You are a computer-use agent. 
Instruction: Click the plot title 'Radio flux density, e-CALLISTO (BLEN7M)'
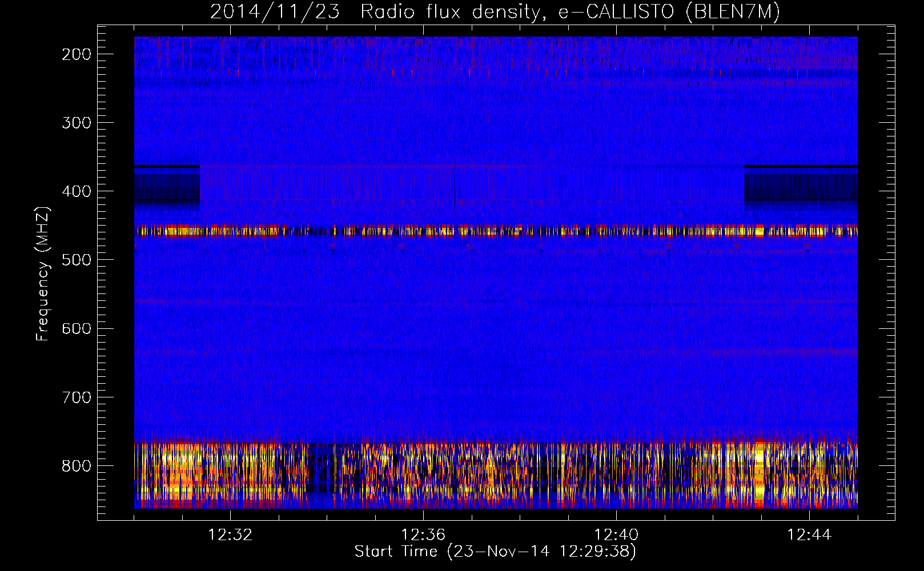pos(570,12)
